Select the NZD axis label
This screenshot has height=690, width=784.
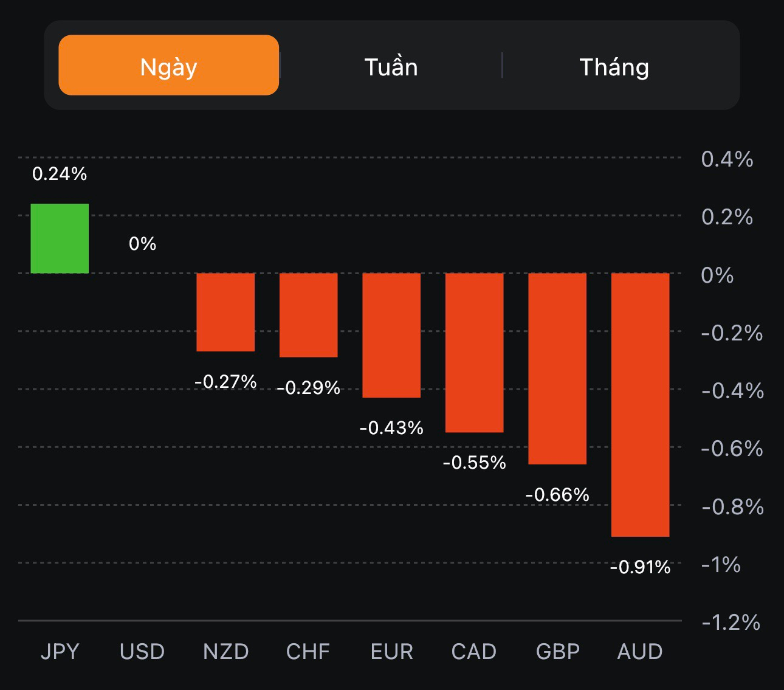pos(225,652)
